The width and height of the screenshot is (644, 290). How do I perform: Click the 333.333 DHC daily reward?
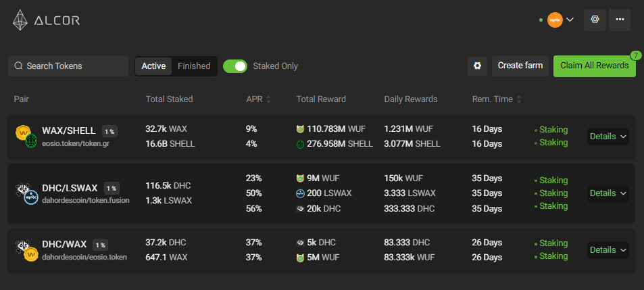[x=410, y=209]
